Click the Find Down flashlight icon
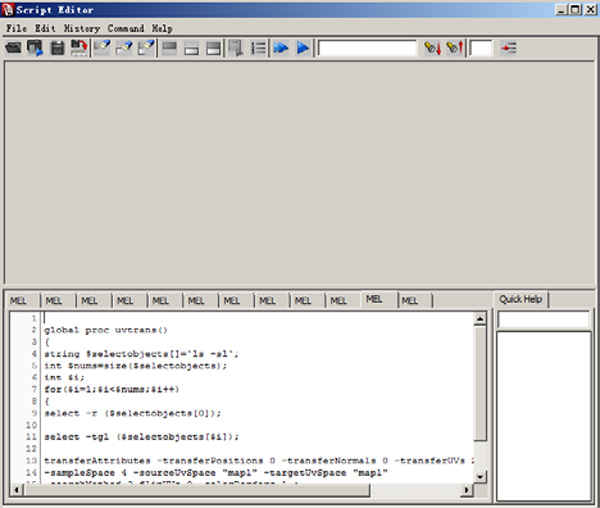The image size is (600, 508). (x=432, y=48)
